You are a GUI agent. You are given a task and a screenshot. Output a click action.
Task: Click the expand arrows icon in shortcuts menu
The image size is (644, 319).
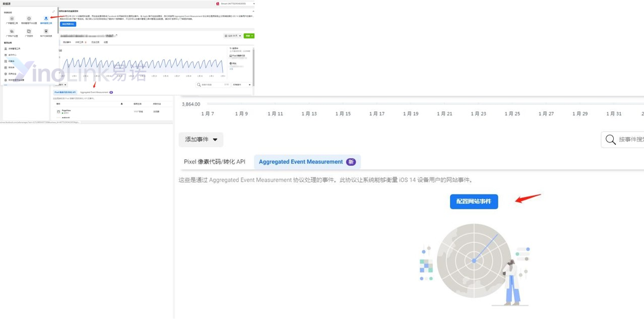click(x=53, y=12)
